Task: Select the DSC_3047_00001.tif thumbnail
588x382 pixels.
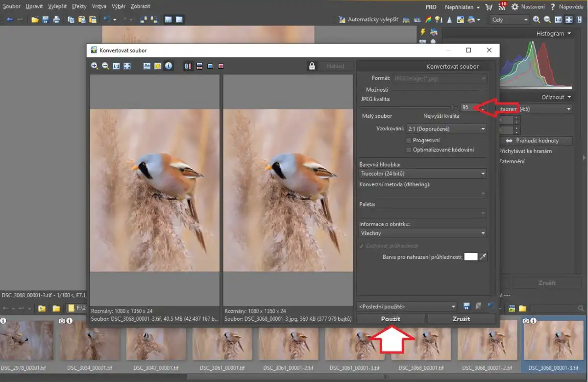Action: [156, 344]
